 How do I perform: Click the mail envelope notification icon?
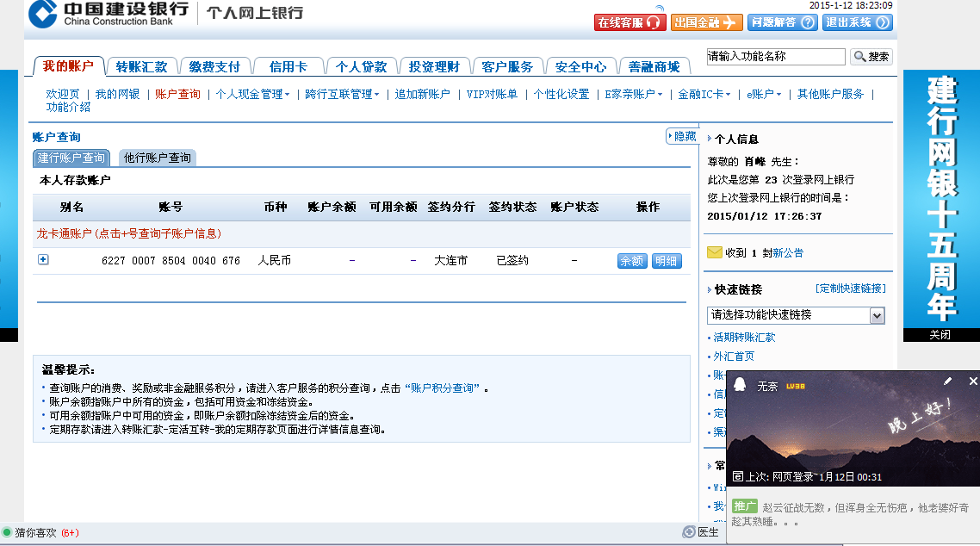(714, 252)
